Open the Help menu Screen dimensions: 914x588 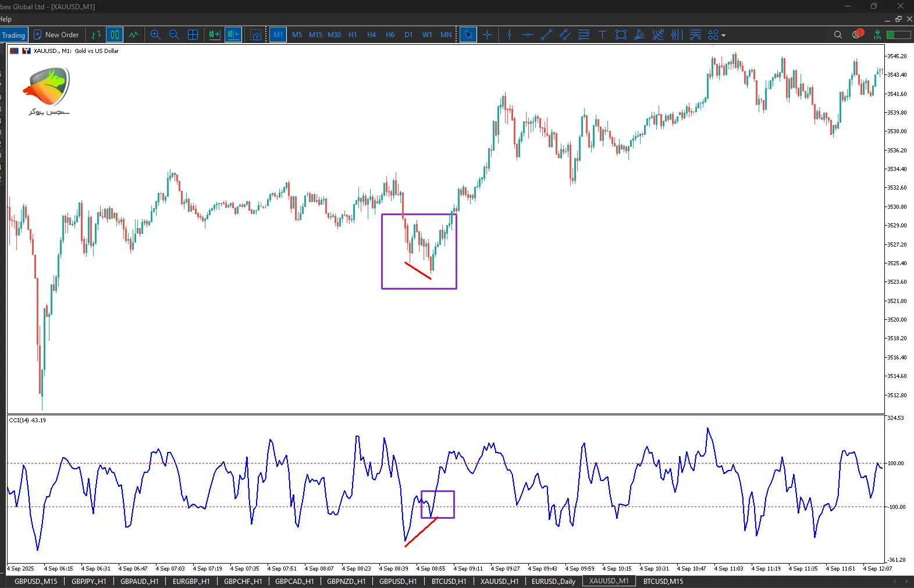[6, 19]
